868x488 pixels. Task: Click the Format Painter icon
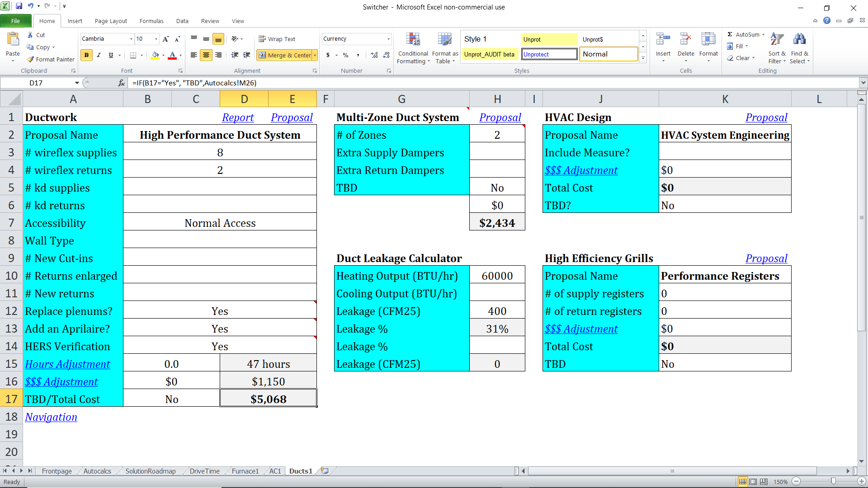[31, 59]
